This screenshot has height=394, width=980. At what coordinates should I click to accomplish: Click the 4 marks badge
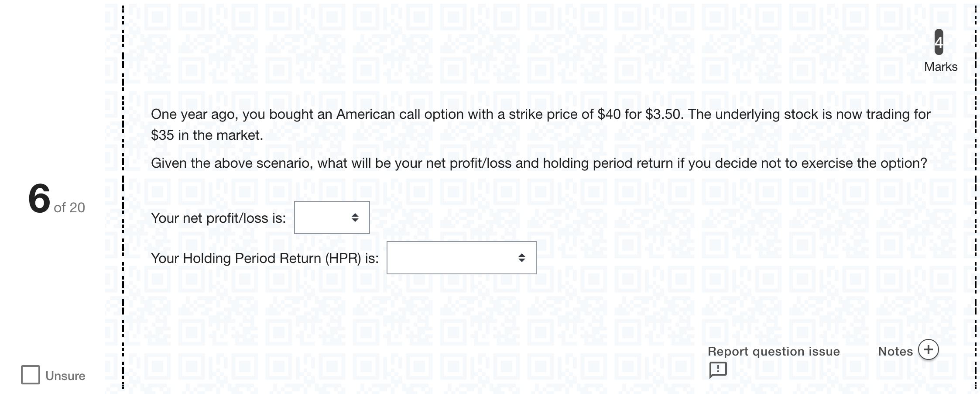939,42
